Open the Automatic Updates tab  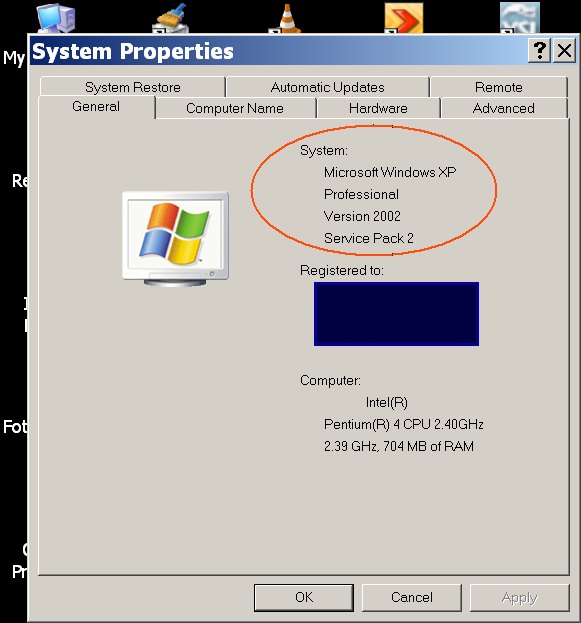[327, 87]
